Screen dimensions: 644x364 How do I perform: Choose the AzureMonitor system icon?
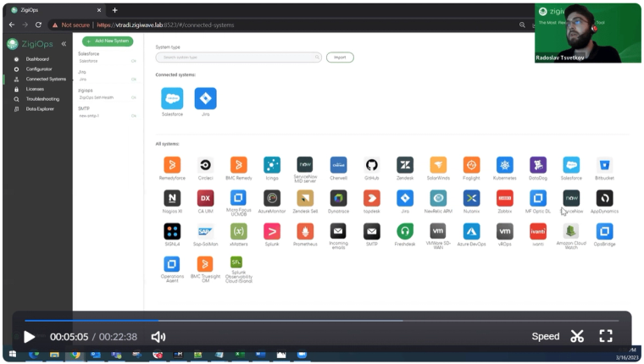point(272,198)
